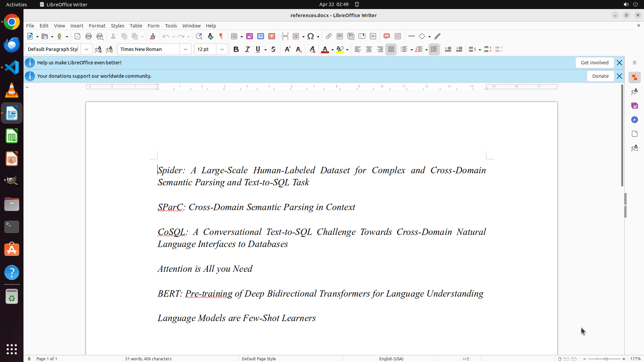
Task: Insert a special character symbol
Action: pos(311,37)
